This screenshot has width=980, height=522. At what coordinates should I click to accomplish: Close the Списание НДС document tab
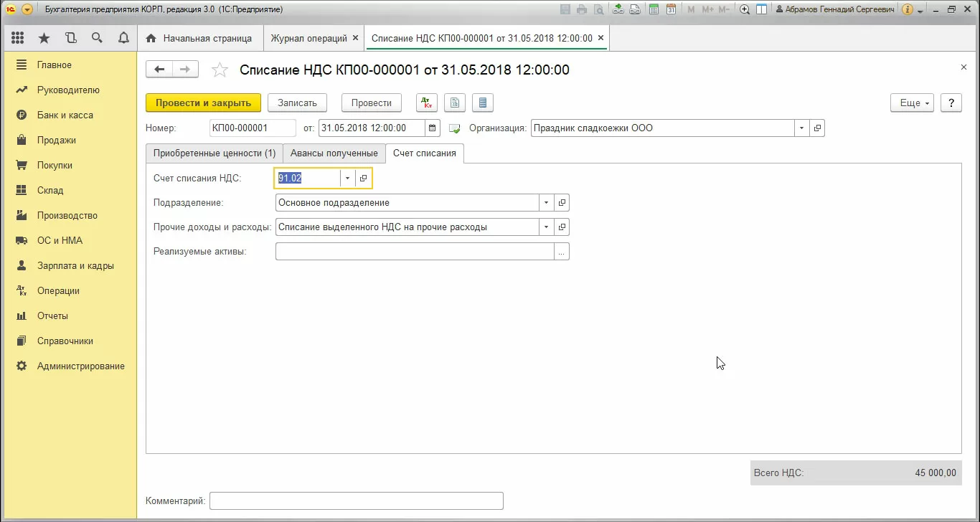(600, 38)
